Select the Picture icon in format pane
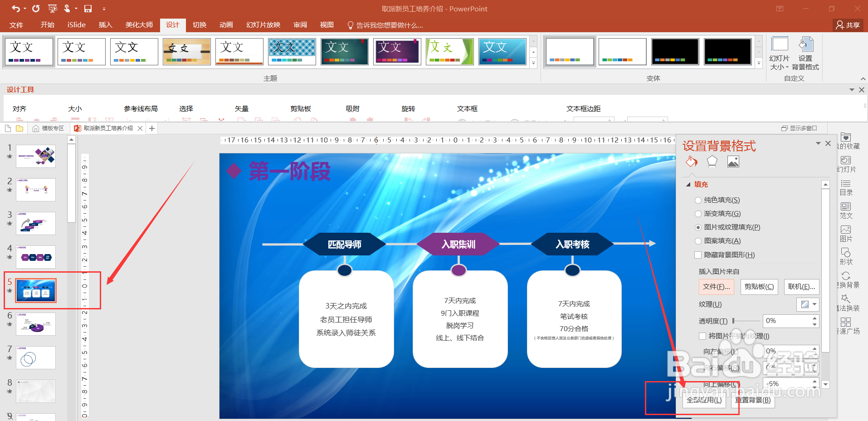868x421 pixels. point(733,162)
